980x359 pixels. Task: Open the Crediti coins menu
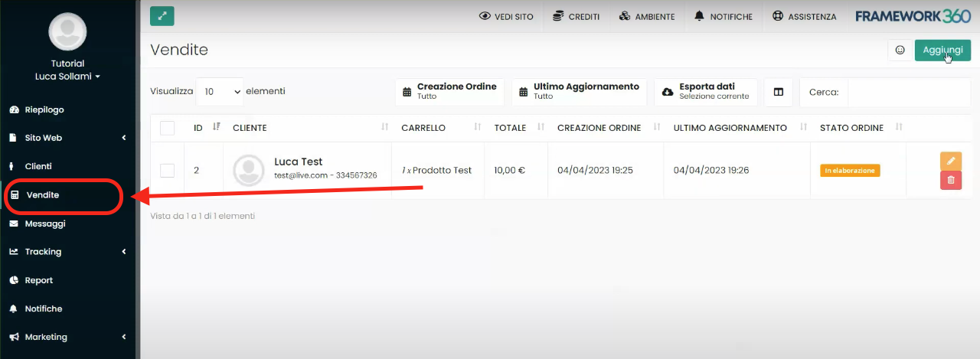(x=576, y=16)
